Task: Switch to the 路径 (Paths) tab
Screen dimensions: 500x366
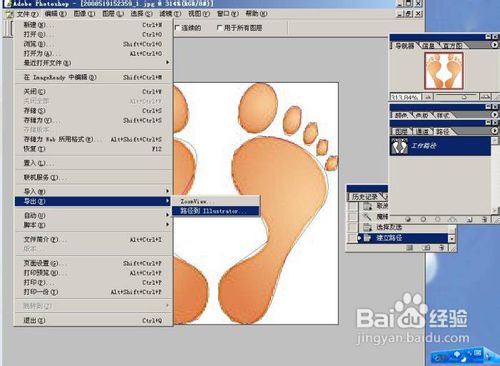Action: pyautogui.click(x=443, y=132)
